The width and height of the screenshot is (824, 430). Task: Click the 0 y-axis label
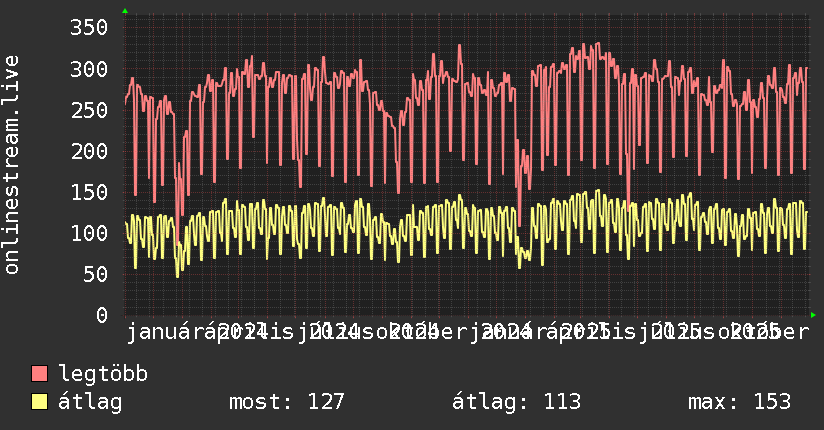click(x=102, y=315)
